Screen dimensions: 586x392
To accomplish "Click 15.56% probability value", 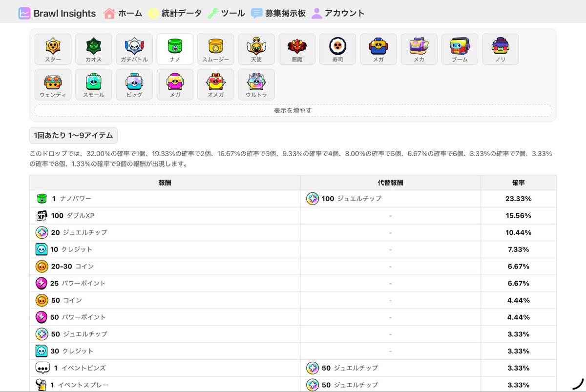I will click(519, 215).
